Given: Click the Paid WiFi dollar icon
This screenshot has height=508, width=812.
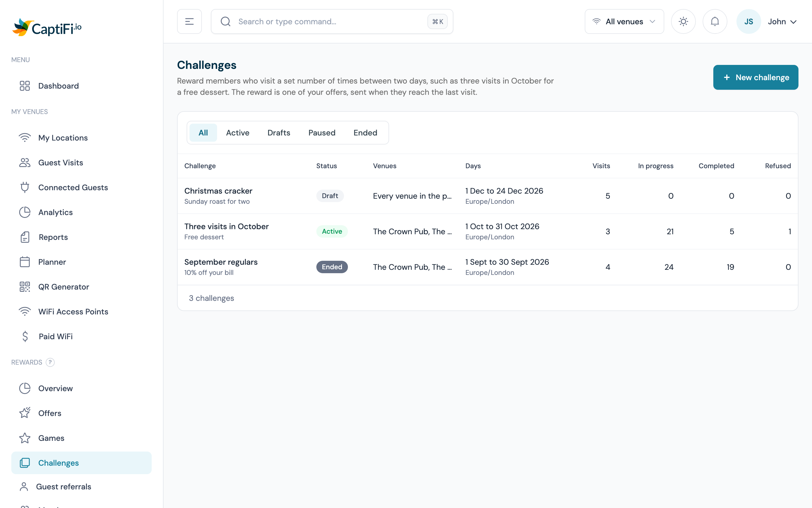Looking at the screenshot, I should point(25,336).
